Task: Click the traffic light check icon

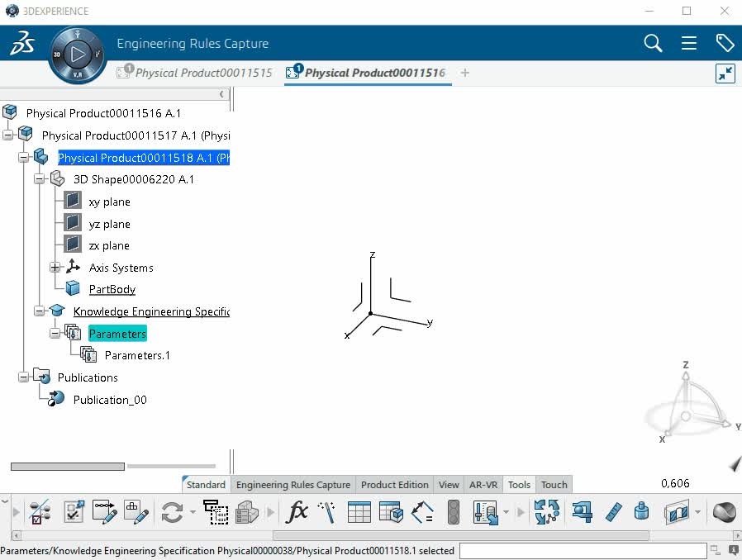Action: click(454, 512)
